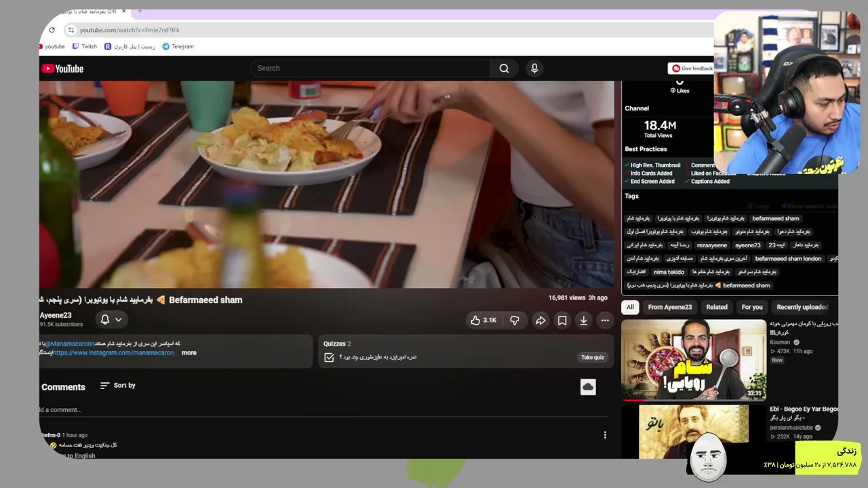Screen dimensions: 868x488
Task: Like the video with thumbs-up icon
Action: 484,320
